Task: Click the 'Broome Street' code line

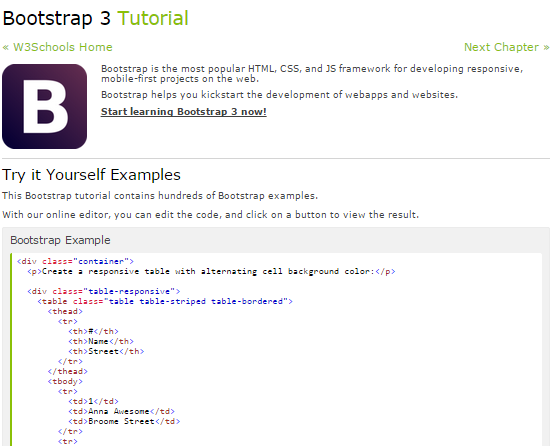Action: point(124,421)
